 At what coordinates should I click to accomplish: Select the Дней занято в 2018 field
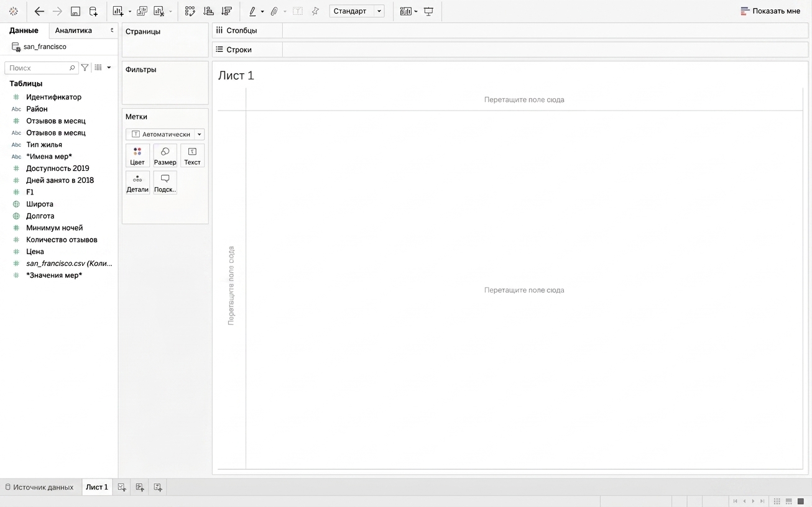tap(59, 180)
